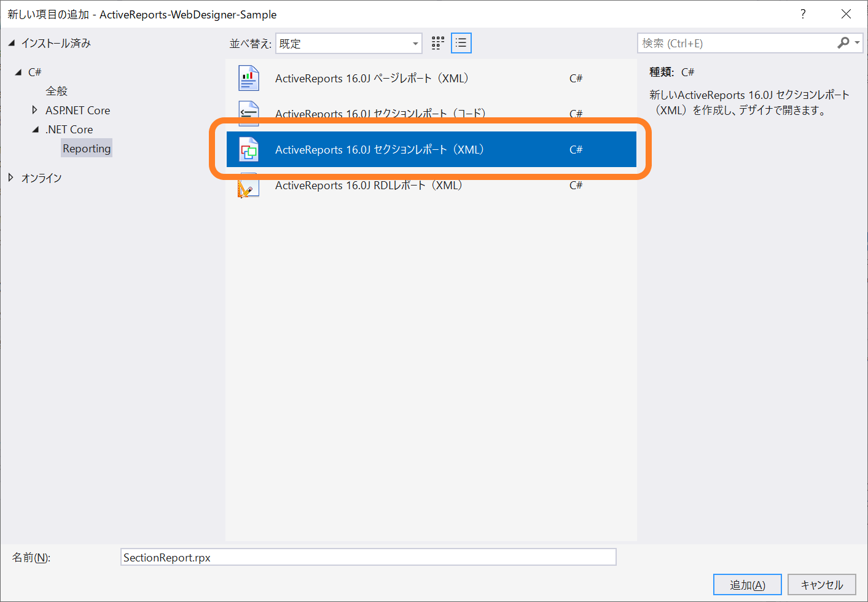Screen dimensions: 868x602
Task: Select the インストール済み category label
Action: (x=56, y=43)
